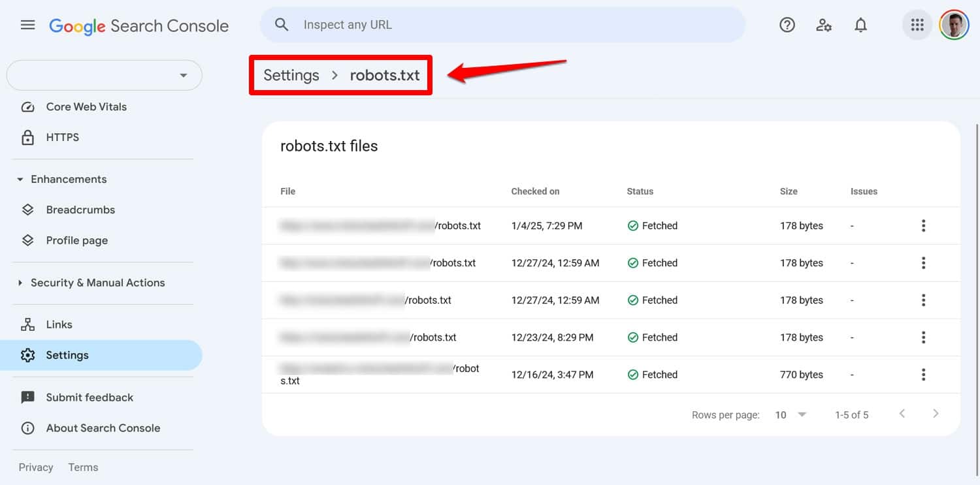Open the Help question mark icon

tap(787, 25)
